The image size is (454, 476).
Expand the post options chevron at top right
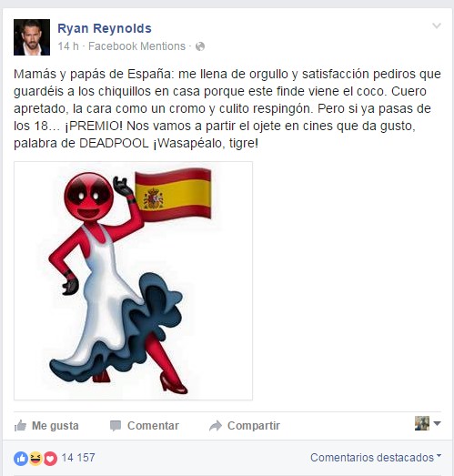point(437,25)
